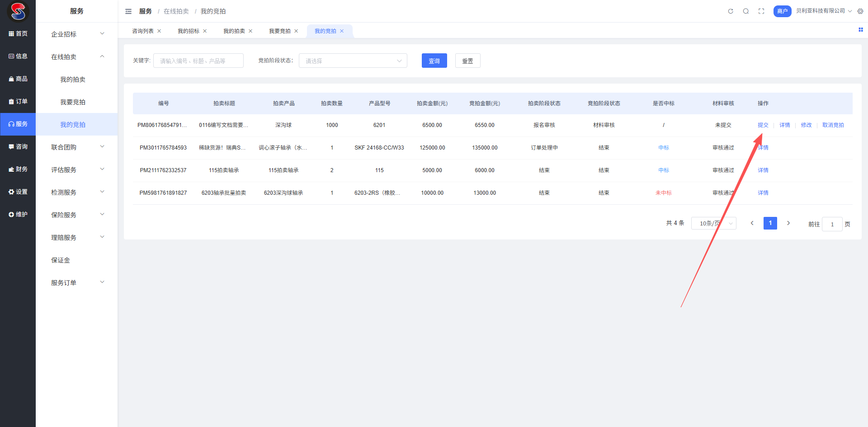Open 财务 section in left rail

pyautogui.click(x=18, y=169)
